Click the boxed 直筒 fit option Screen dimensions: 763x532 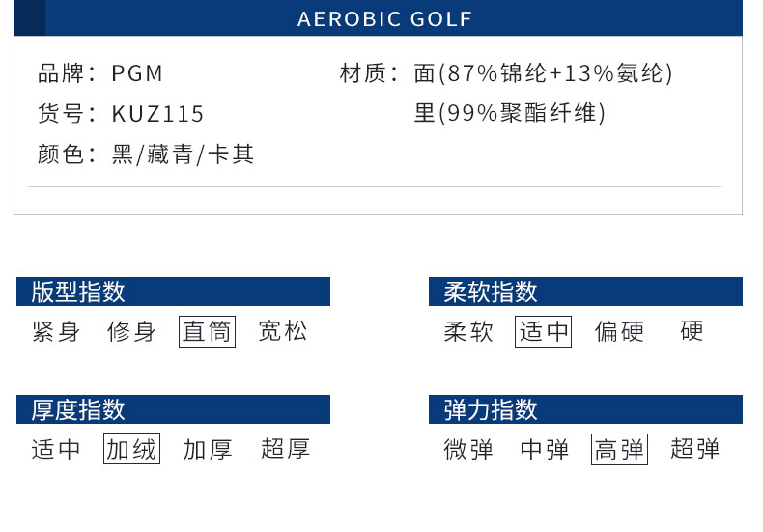pyautogui.click(x=208, y=332)
